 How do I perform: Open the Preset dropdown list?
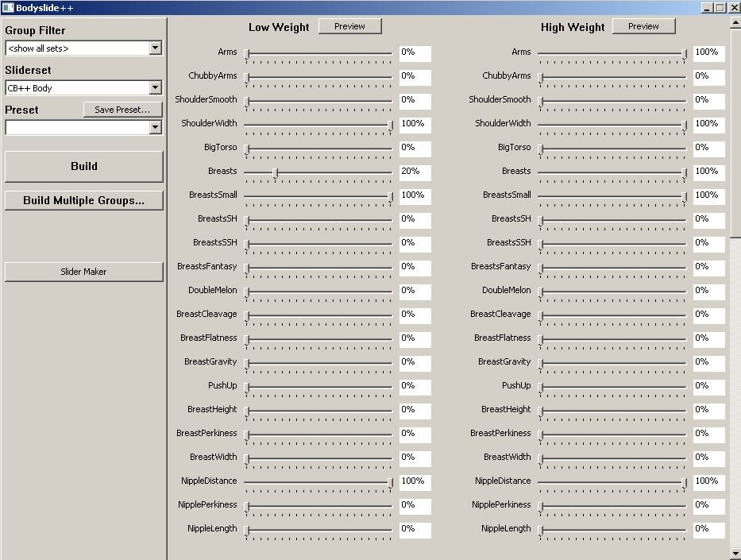155,127
